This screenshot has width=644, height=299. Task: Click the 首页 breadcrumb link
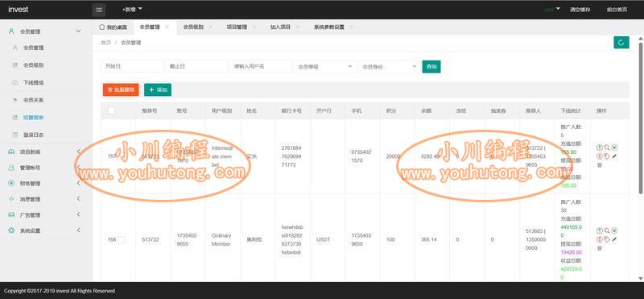[x=106, y=43]
